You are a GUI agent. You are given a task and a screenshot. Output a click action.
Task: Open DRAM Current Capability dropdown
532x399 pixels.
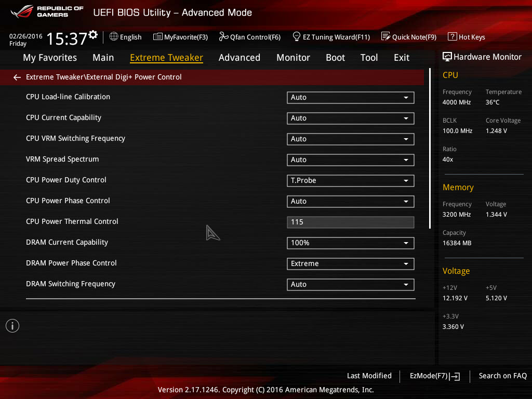tap(351, 243)
